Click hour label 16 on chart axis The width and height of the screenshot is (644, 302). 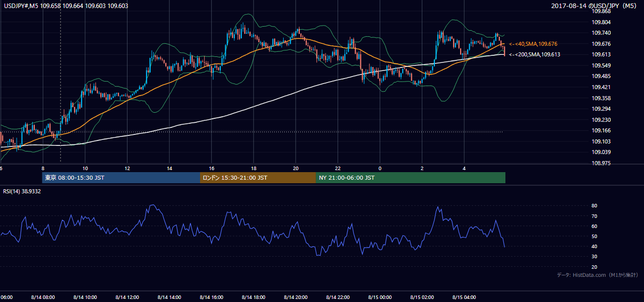click(212, 169)
